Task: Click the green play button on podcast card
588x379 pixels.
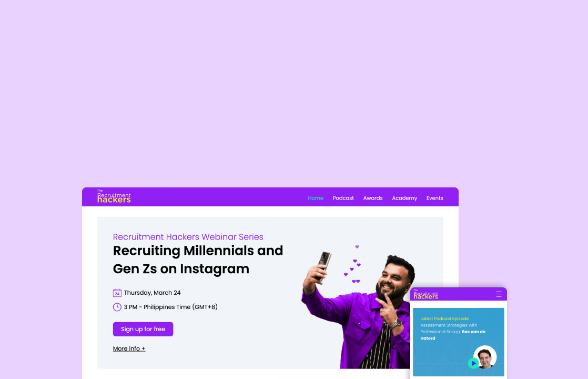Action: [x=473, y=363]
